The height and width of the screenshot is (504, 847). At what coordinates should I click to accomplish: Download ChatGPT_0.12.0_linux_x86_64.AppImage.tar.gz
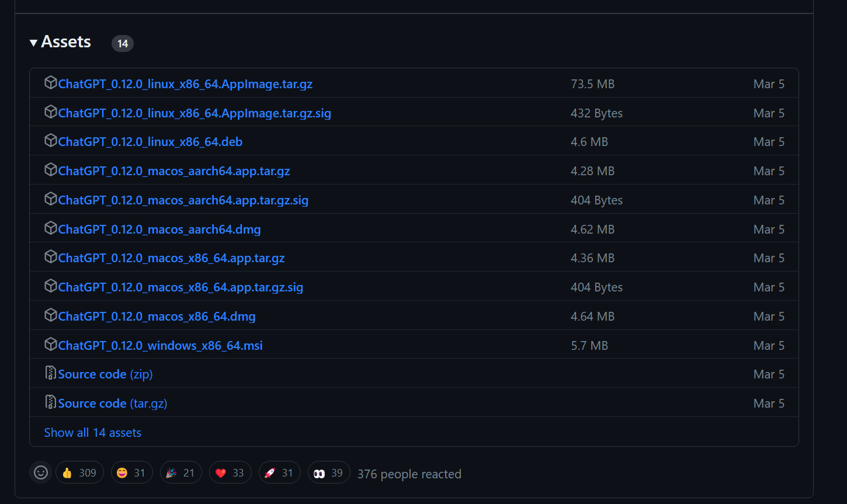185,84
